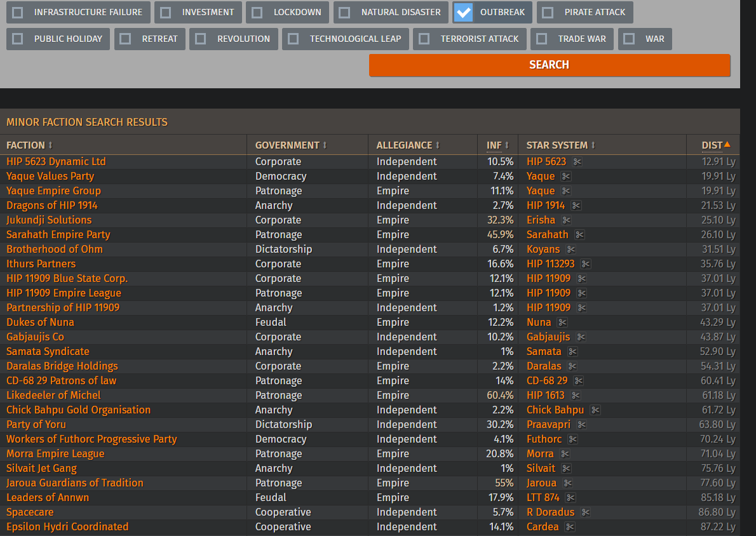
Task: Open Dukes of Nuna faction
Action: point(40,323)
